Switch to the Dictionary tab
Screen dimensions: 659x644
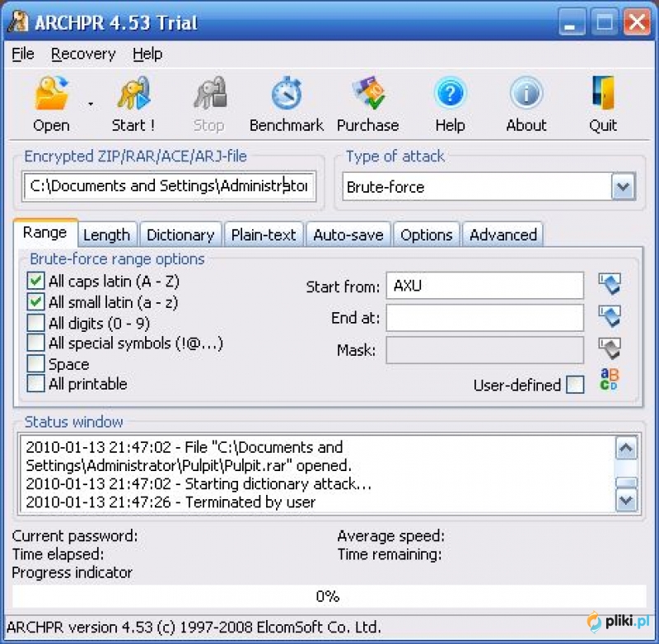click(180, 235)
